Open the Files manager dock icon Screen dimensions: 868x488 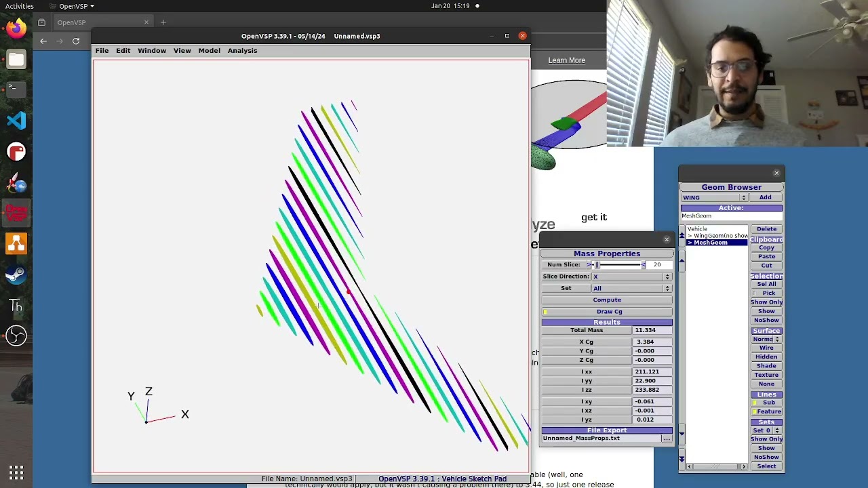point(16,60)
